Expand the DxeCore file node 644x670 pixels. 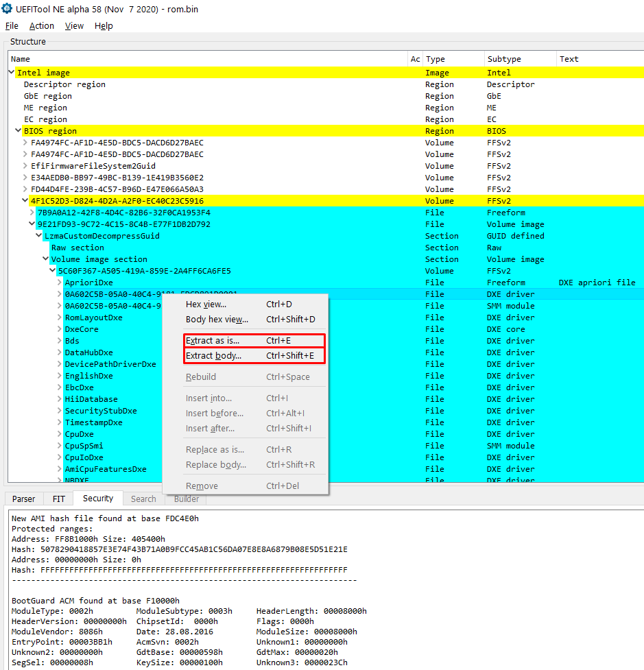60,329
